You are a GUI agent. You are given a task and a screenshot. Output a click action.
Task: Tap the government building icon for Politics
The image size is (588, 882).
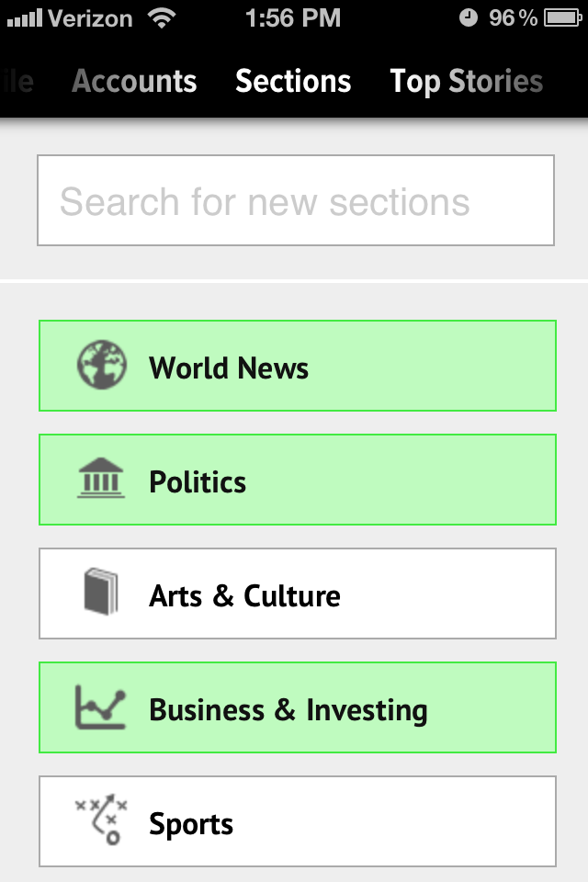click(101, 478)
